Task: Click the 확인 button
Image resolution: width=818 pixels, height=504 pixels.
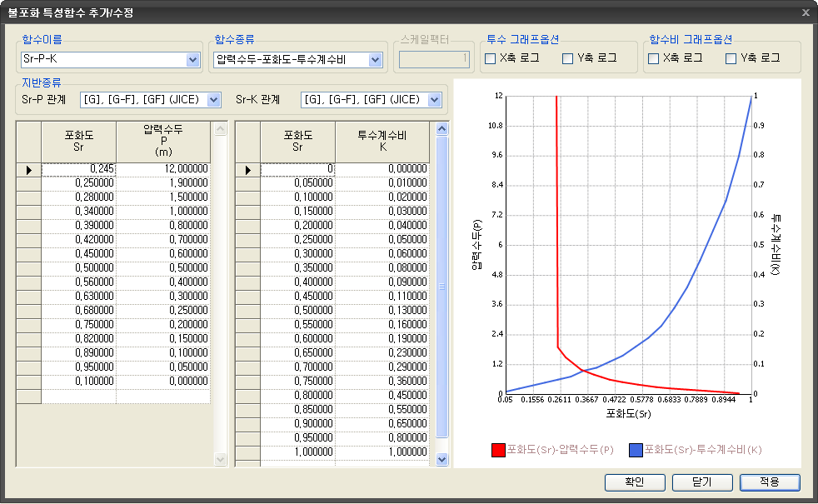Action: tap(635, 482)
